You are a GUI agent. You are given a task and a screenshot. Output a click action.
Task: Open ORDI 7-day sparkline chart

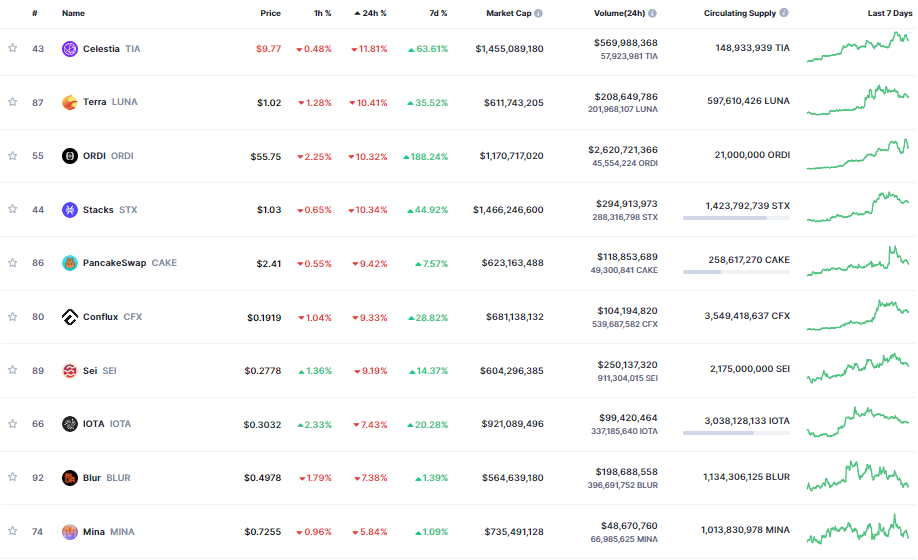(x=858, y=154)
